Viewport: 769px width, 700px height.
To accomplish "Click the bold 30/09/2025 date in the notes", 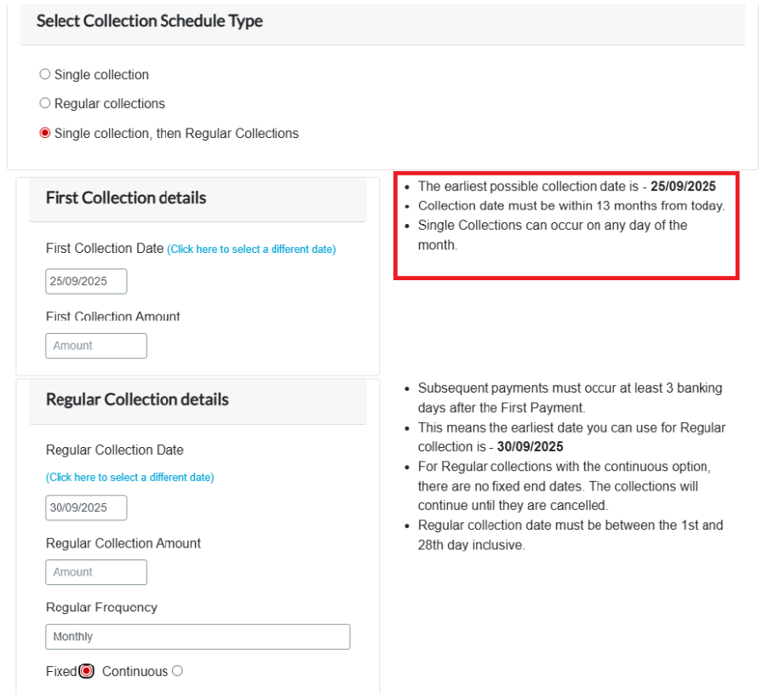I will click(530, 447).
